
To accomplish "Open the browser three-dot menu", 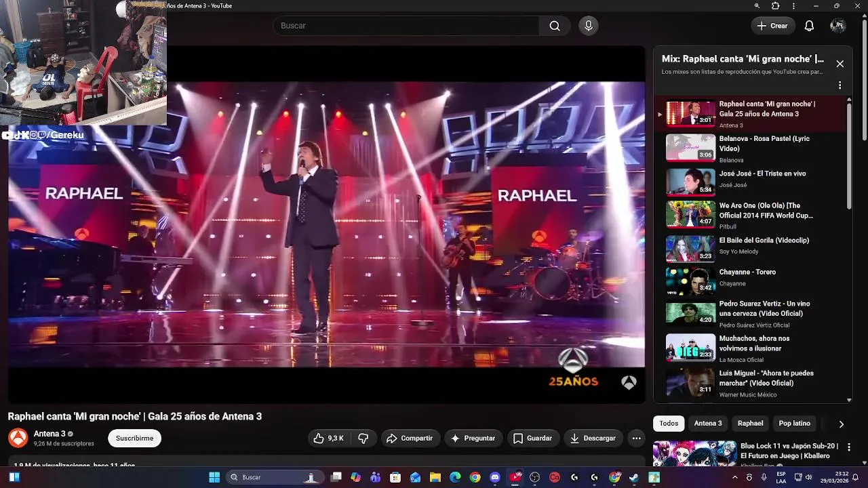I will point(793,5).
